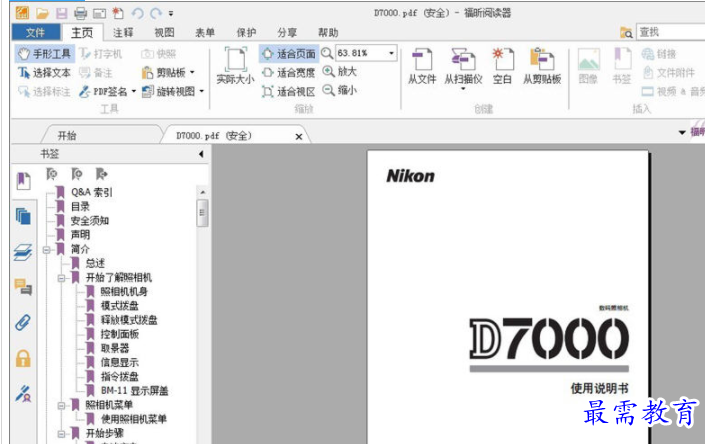Switch to the 帮助 ribbon tab
This screenshot has width=705, height=444.
click(328, 32)
